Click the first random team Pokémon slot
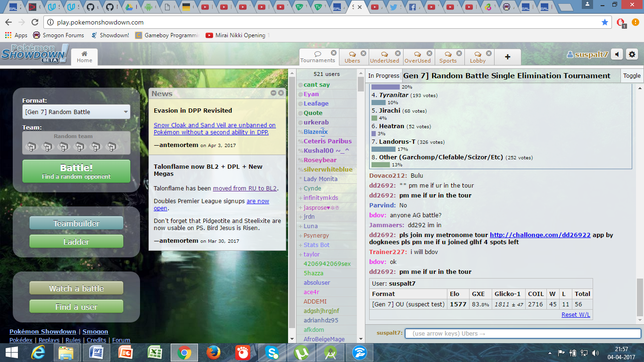 (x=31, y=147)
